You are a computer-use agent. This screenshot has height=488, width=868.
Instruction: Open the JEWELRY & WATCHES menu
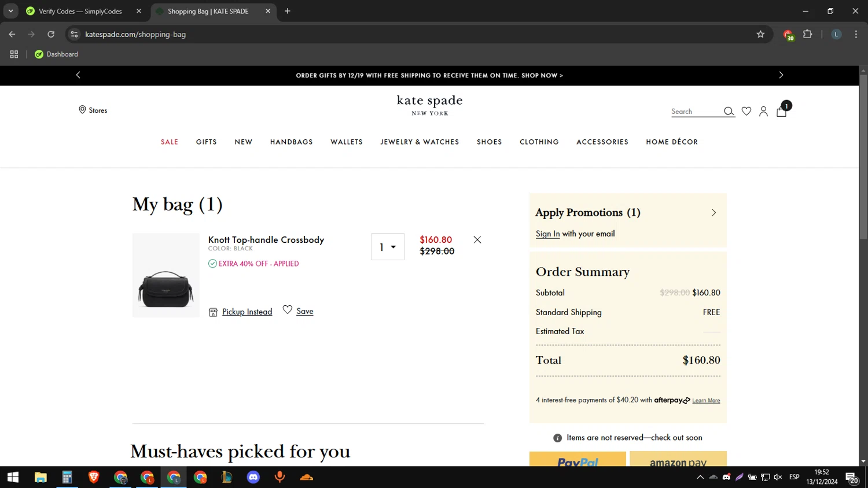420,142
